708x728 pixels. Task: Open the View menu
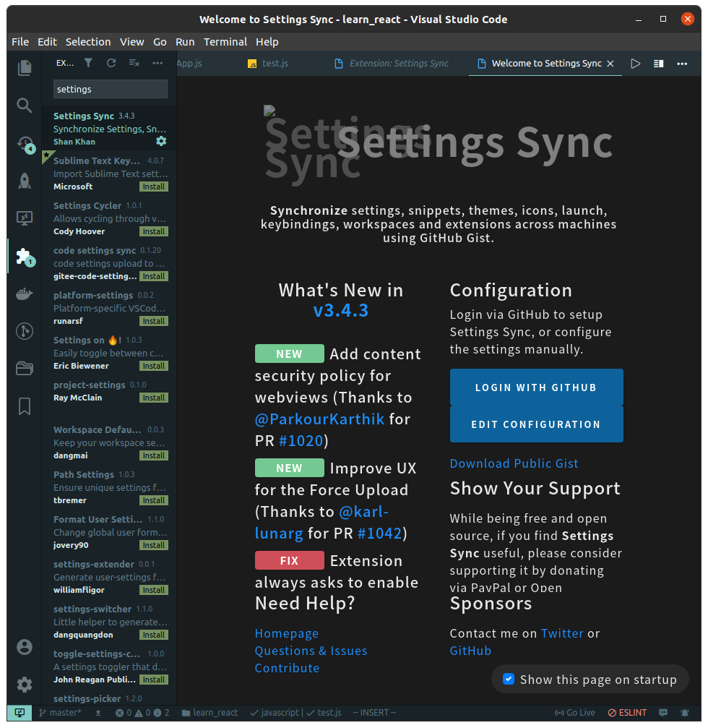pos(131,42)
